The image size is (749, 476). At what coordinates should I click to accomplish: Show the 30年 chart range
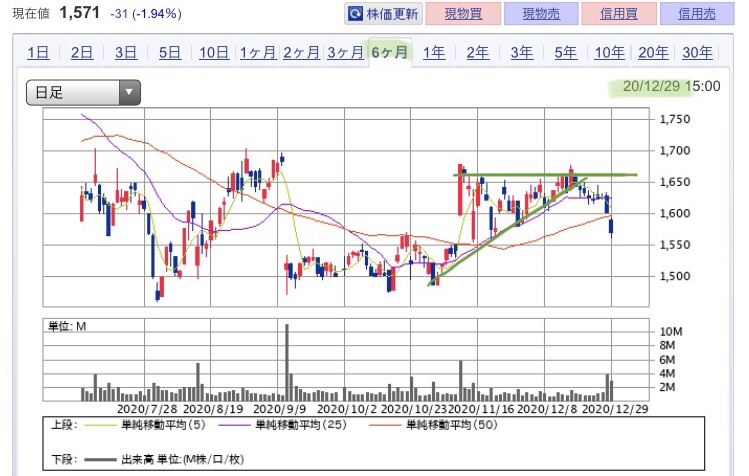tap(697, 52)
